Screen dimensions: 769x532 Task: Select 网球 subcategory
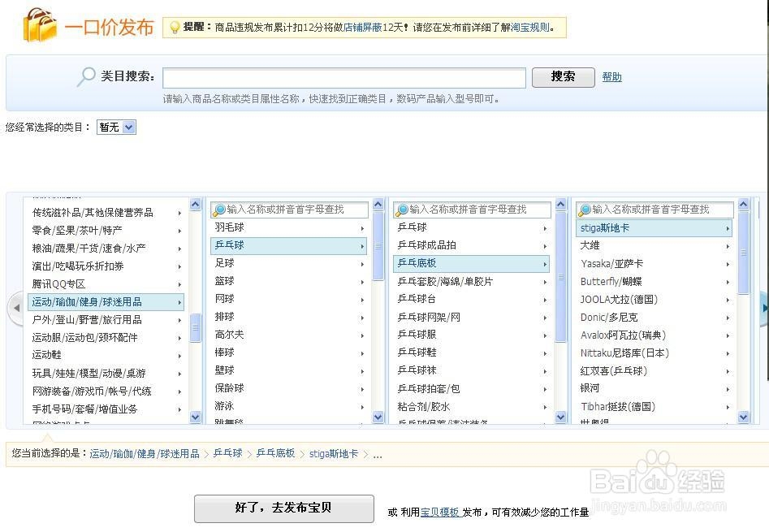coord(289,299)
